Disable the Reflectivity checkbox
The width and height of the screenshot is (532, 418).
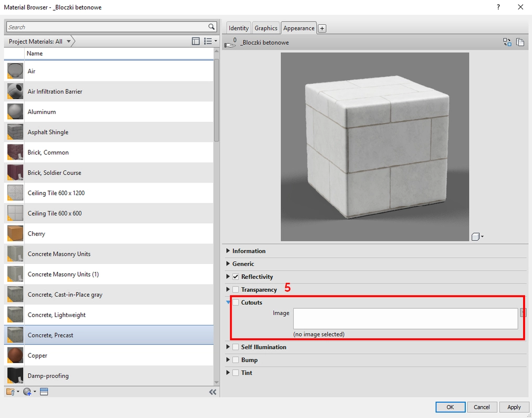[235, 277]
